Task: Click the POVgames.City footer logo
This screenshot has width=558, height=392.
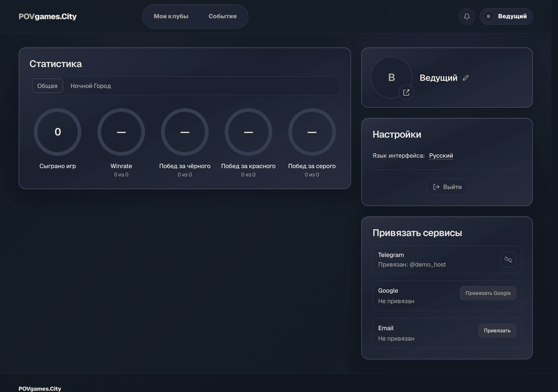Action: pos(40,388)
